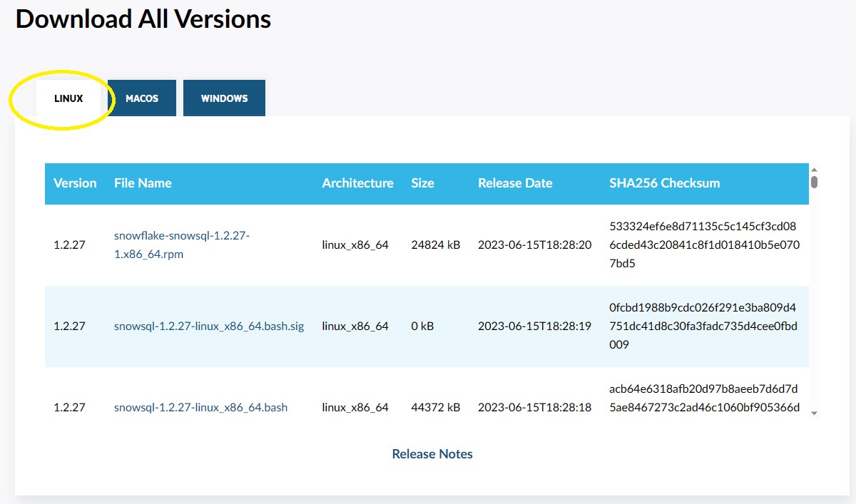This screenshot has height=504, width=856.
Task: Click the Release Date column header
Action: point(515,183)
